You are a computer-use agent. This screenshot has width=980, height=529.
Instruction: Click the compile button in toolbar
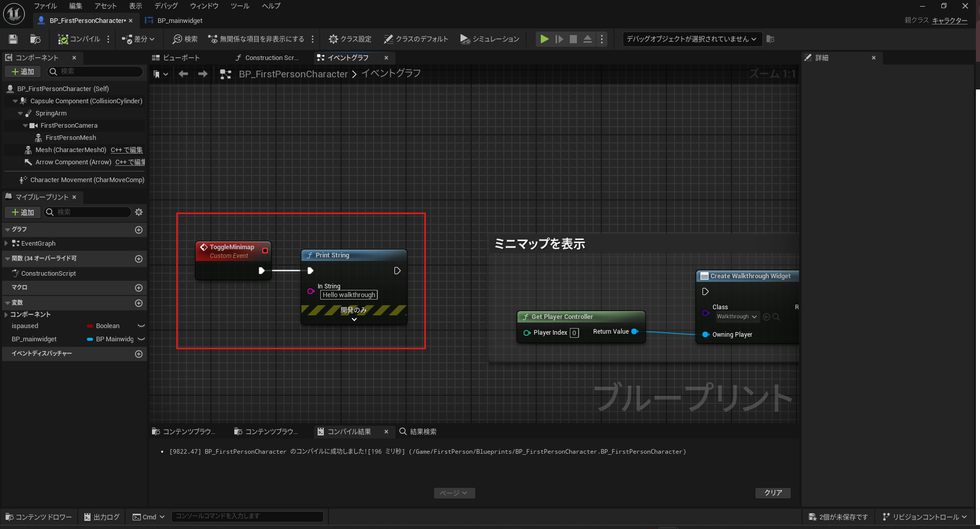click(x=79, y=39)
